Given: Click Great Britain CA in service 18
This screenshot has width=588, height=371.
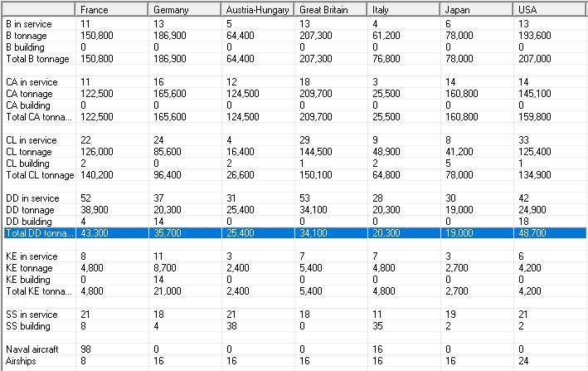Looking at the screenshot, I should [x=305, y=82].
